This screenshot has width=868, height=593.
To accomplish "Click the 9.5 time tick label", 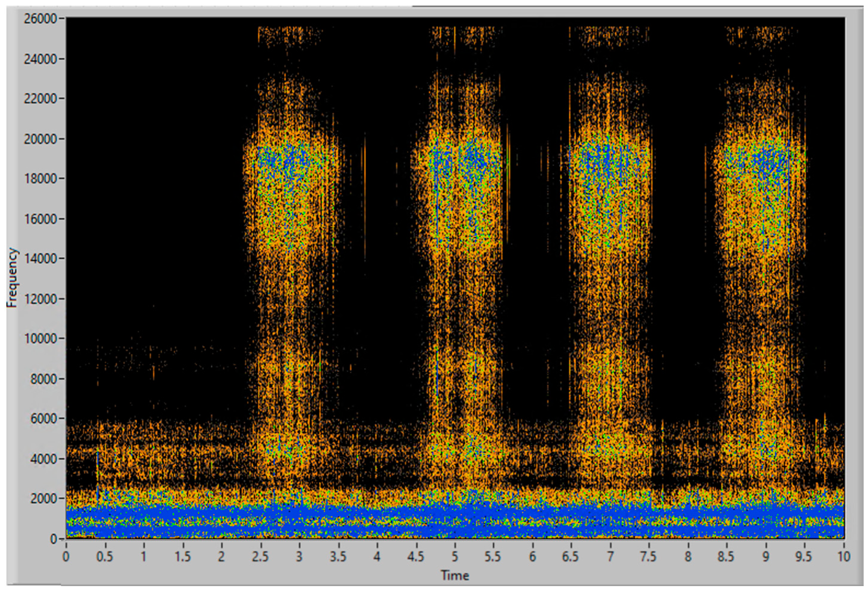I will (804, 557).
